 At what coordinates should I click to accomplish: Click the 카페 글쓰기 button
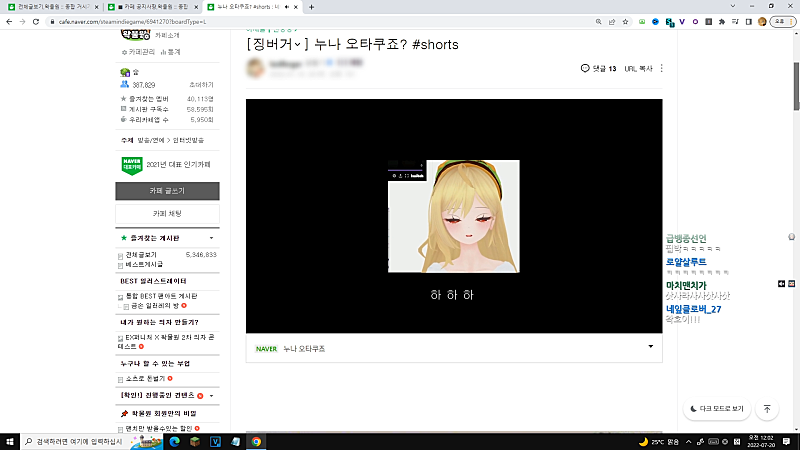167,191
